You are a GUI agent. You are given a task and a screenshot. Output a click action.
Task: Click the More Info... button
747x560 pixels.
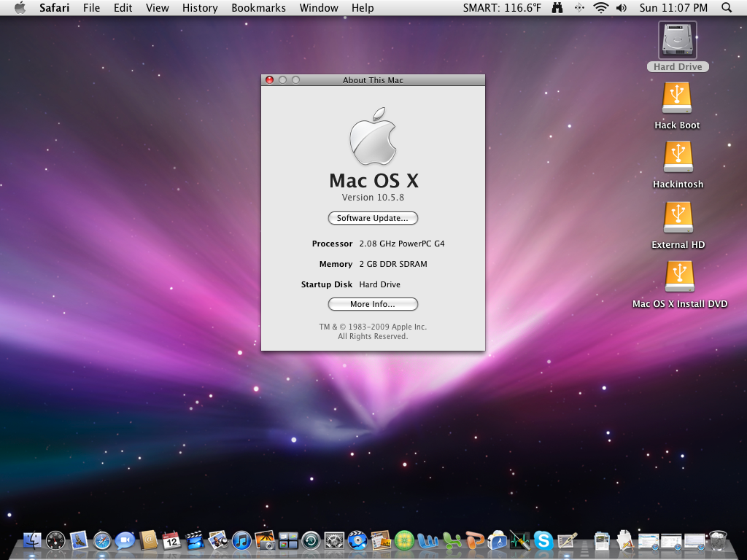tap(373, 304)
